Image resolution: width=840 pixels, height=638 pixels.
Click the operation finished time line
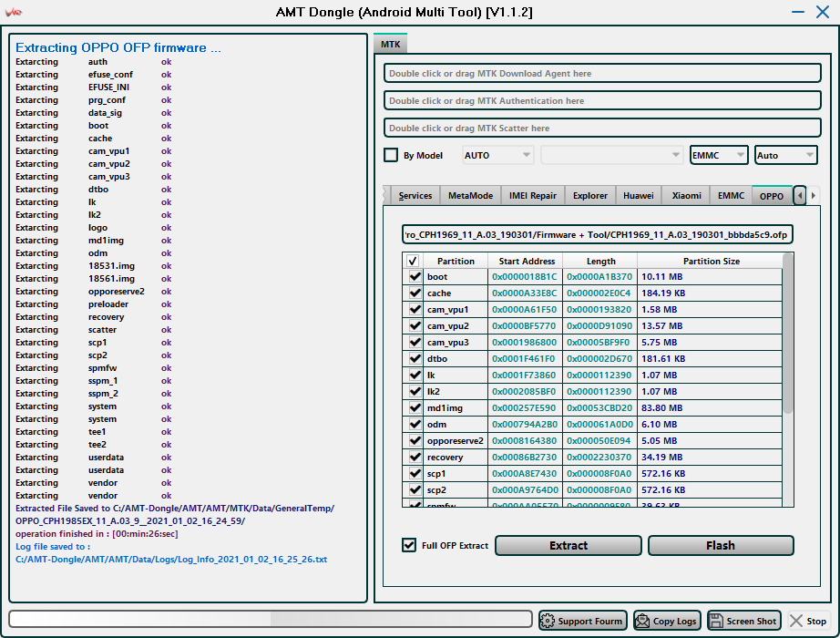point(97,533)
